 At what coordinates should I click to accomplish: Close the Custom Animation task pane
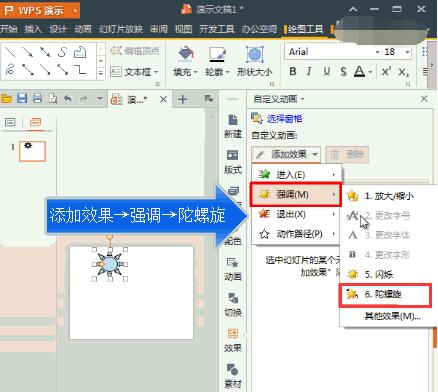[x=424, y=99]
